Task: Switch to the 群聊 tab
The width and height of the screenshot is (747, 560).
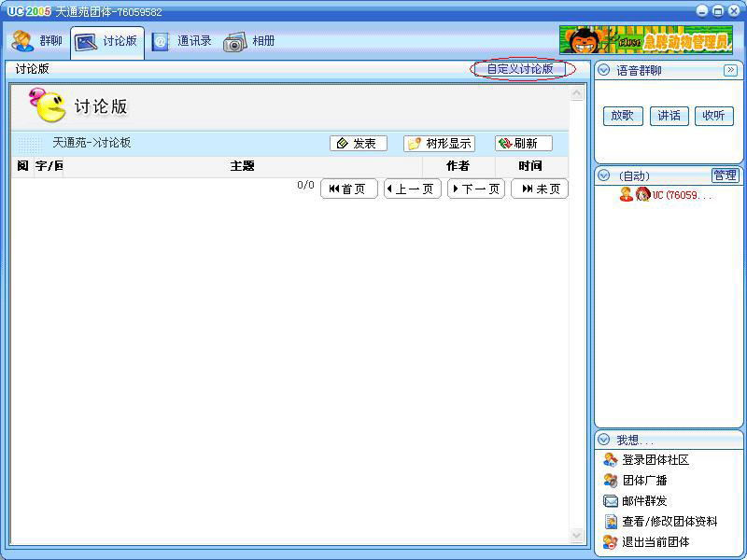Action: point(36,41)
